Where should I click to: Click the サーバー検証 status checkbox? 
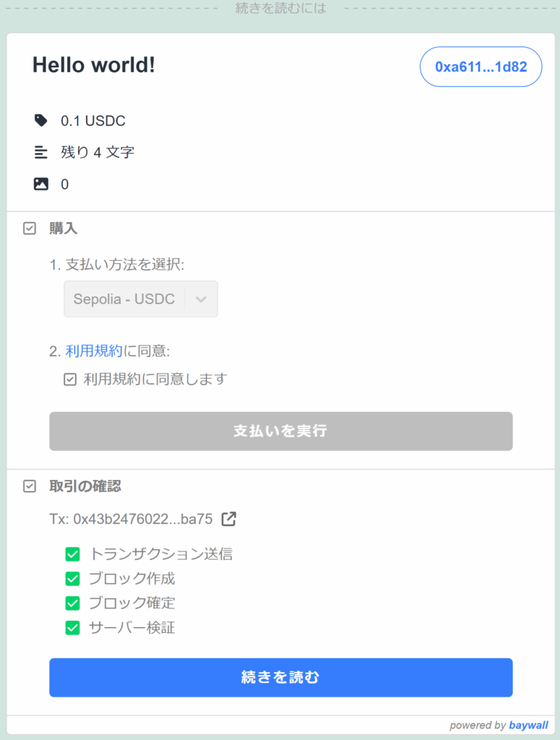coord(72,627)
